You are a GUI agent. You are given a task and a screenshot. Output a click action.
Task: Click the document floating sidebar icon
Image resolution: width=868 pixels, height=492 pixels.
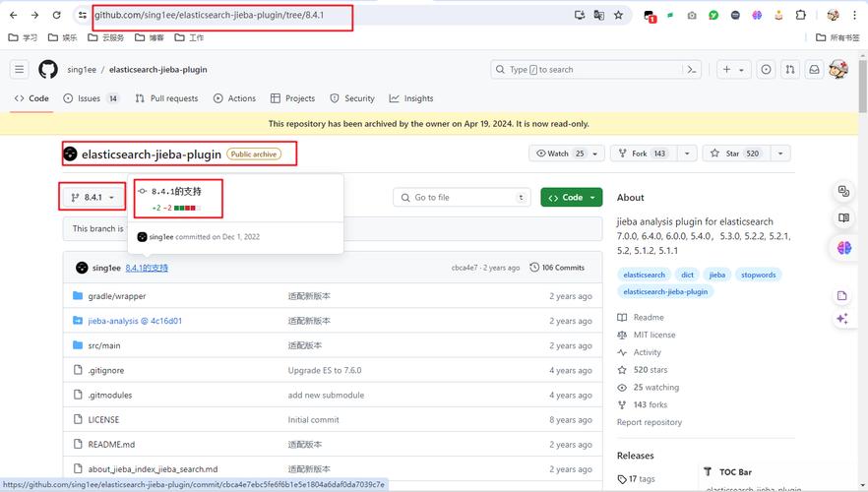842,295
